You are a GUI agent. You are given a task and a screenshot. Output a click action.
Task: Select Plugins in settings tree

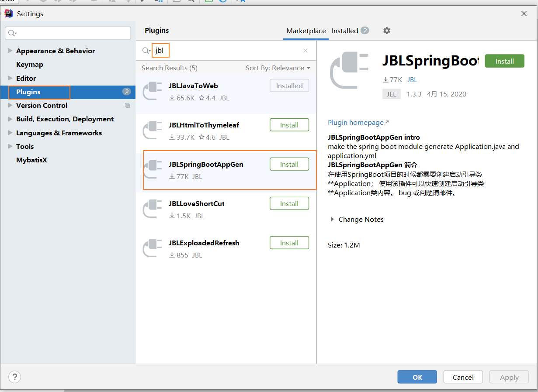[68, 92]
